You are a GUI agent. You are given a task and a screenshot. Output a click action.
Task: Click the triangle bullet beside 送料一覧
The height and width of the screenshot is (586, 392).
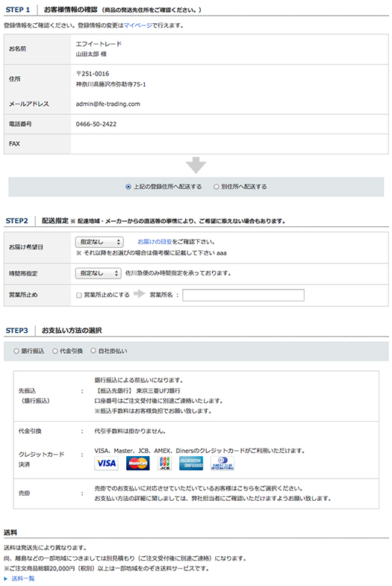6,579
